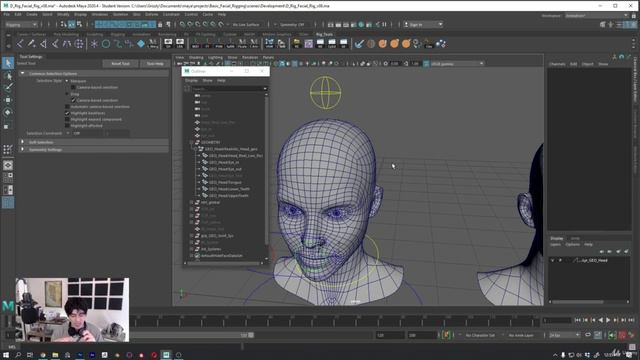Screen dimensions: 640x360
Task: Open the viewport color space dropdown
Action: (457, 64)
